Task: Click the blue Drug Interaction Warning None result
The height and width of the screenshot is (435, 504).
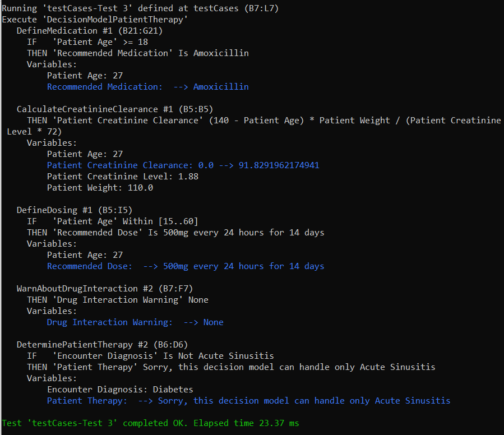Action: [x=135, y=322]
